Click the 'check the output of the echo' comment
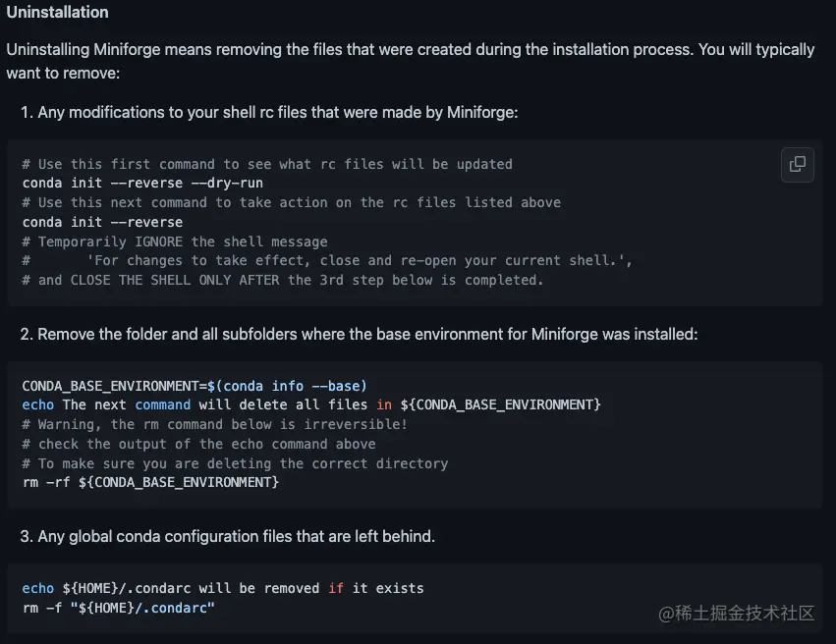836x644 pixels. [x=198, y=444]
